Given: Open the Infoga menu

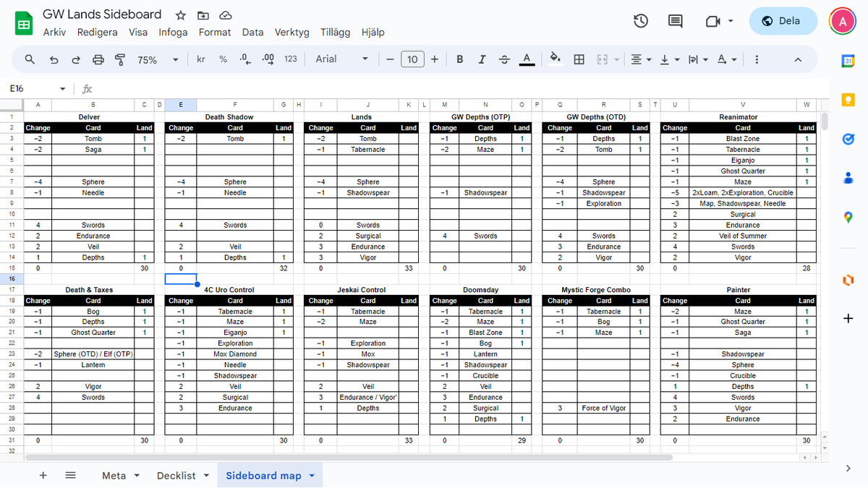Looking at the screenshot, I should (173, 32).
